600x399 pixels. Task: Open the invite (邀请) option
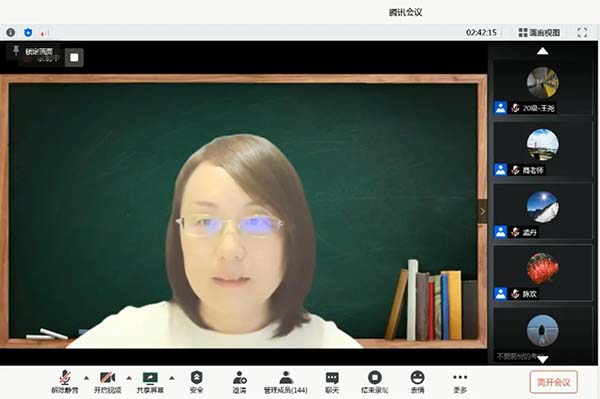240,382
